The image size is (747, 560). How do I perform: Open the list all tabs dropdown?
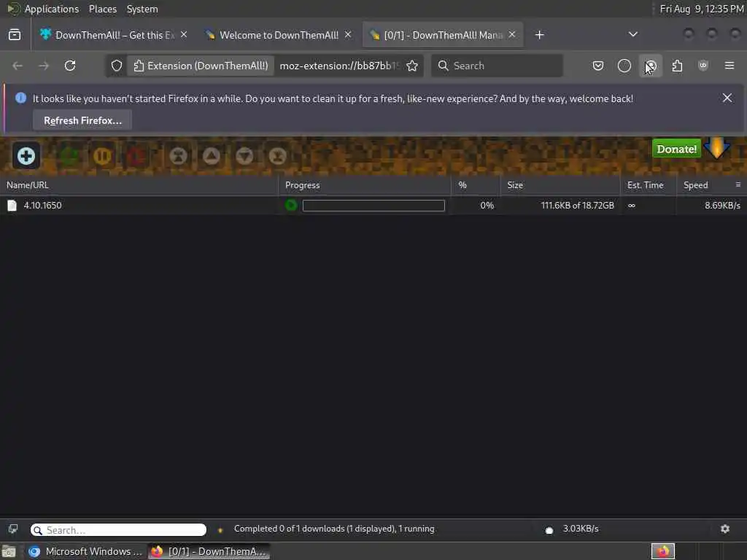click(632, 34)
